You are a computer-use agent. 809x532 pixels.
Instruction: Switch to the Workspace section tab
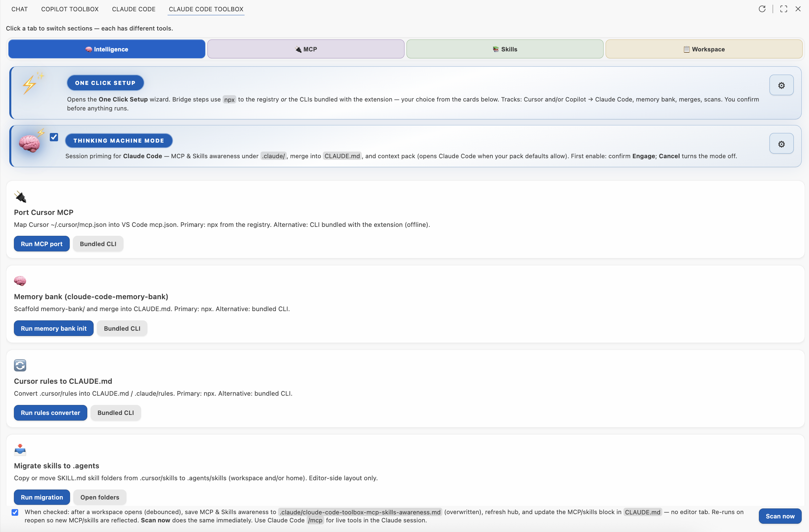(704, 49)
